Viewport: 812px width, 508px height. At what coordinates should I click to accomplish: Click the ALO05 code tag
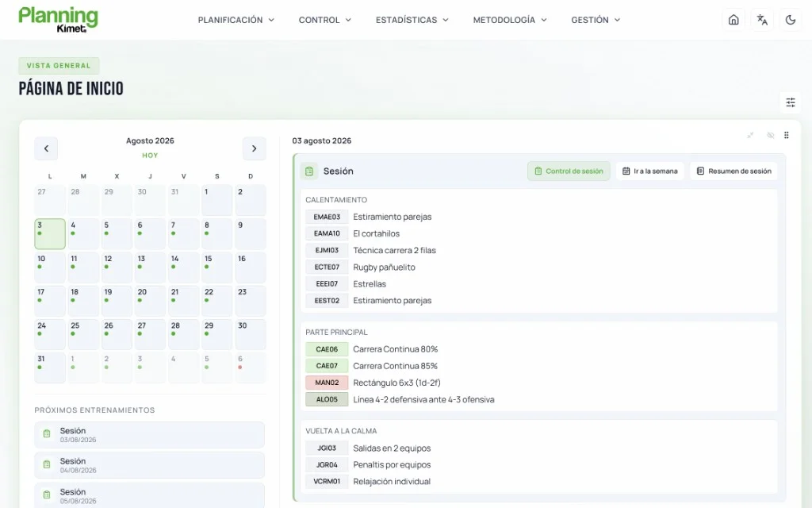[327, 400]
